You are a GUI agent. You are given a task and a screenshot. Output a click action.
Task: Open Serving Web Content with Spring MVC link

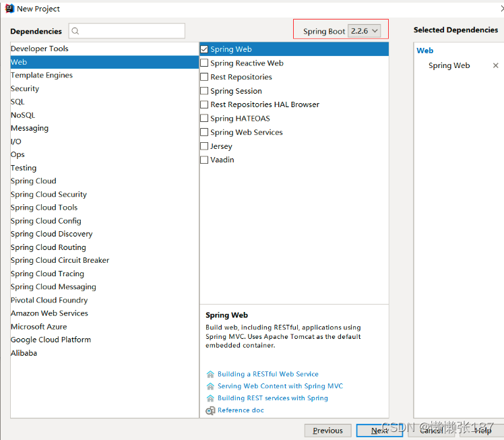click(x=280, y=386)
